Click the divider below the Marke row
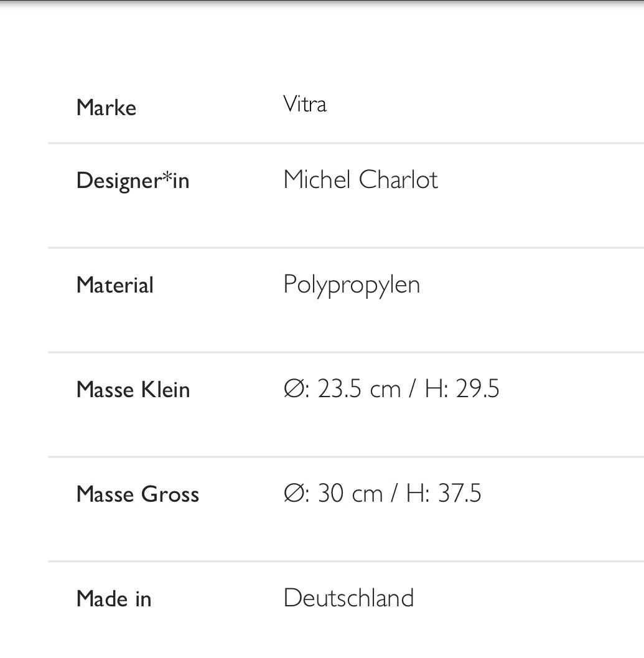The image size is (644, 658). [x=346, y=143]
